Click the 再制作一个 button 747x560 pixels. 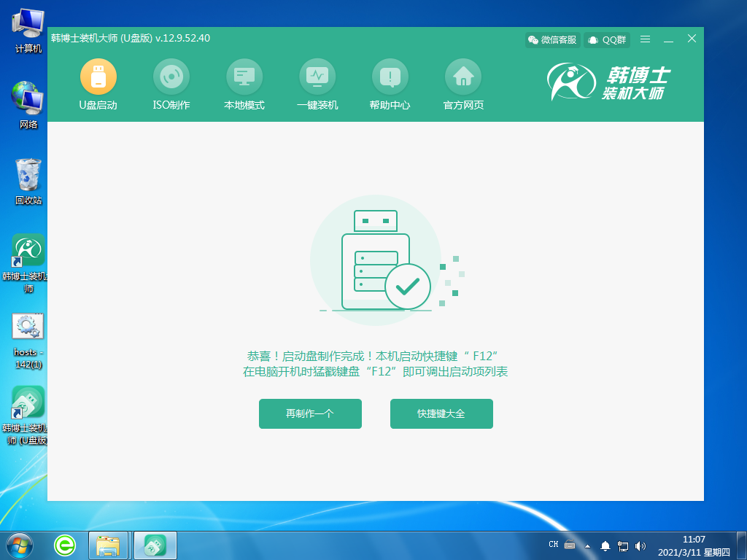point(310,413)
